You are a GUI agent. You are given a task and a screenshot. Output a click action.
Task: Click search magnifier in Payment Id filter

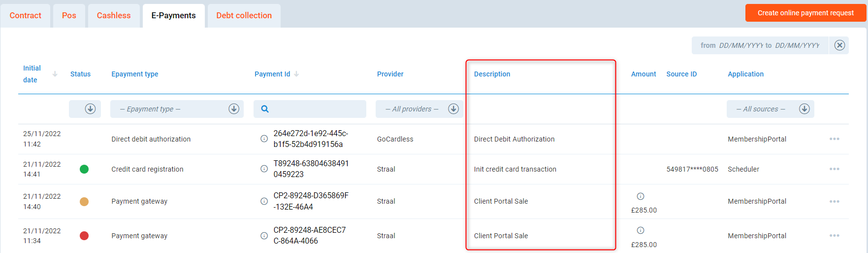coord(265,109)
